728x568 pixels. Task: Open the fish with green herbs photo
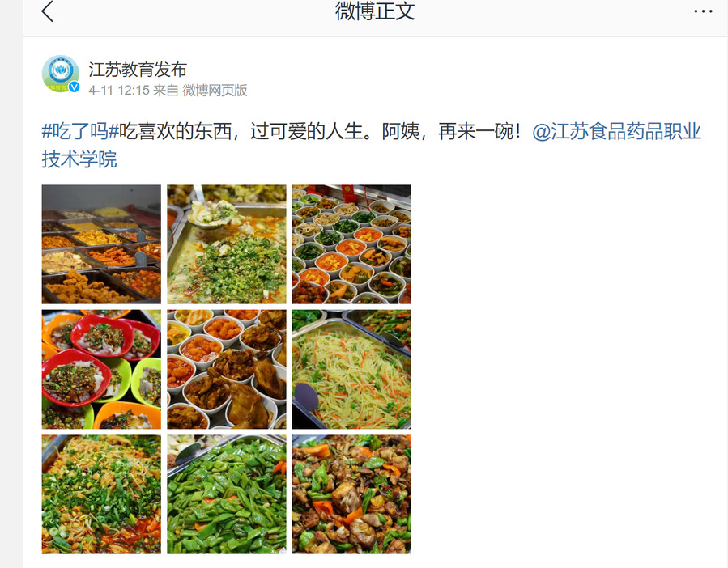click(227, 244)
